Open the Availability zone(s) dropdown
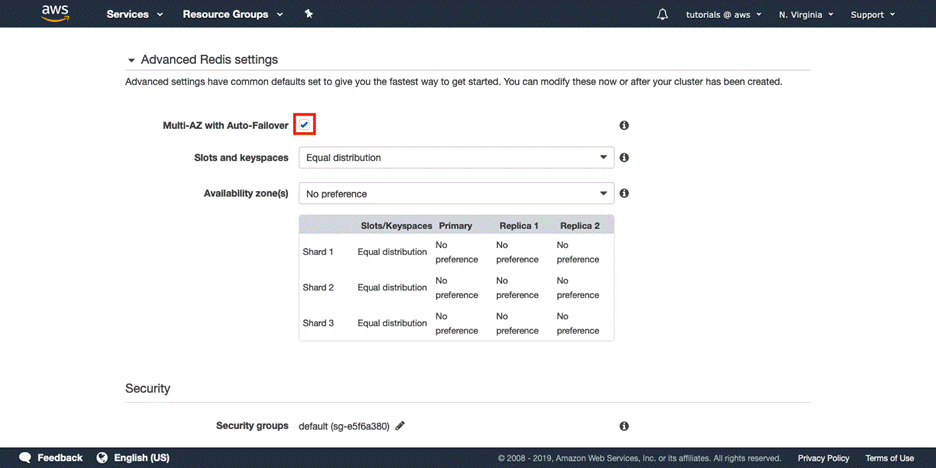This screenshot has width=936, height=468. (x=456, y=193)
